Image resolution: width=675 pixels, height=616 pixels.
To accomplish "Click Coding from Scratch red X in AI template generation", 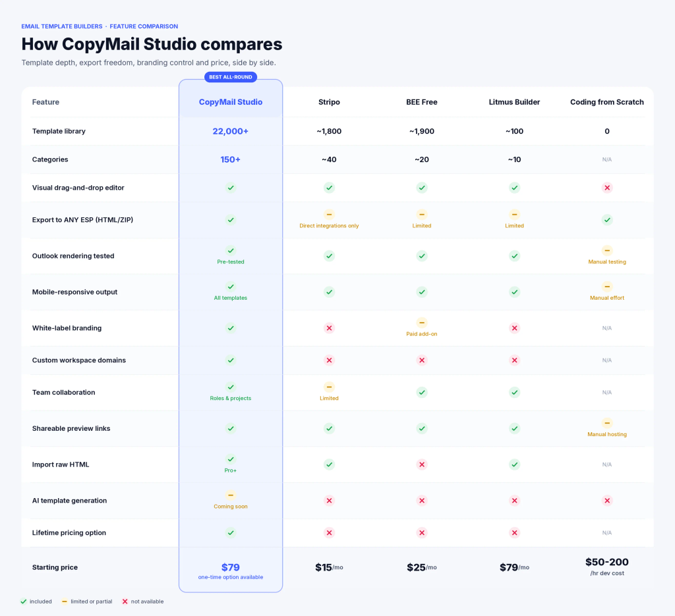I will [x=607, y=500].
